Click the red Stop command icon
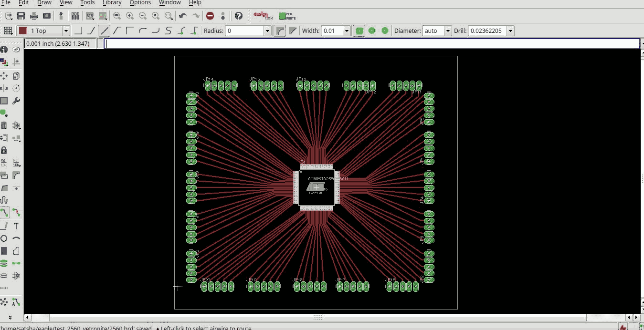The image size is (644, 330). 210,16
